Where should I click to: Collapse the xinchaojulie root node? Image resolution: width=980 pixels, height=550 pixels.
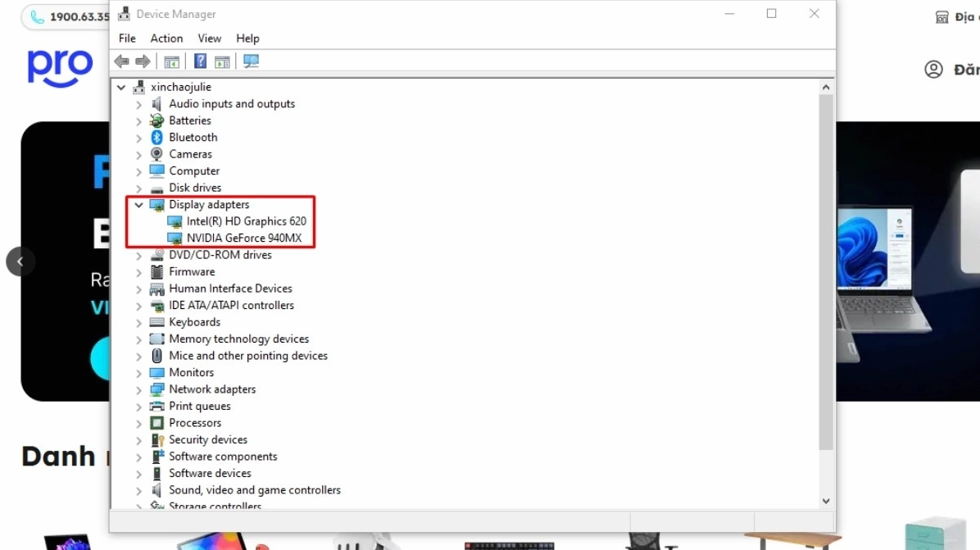(121, 88)
